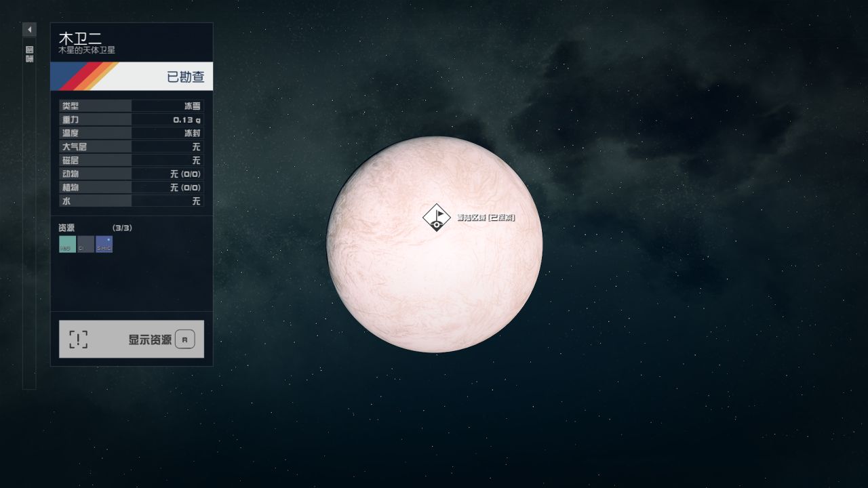Click the 类型 type row label
Viewport: 868px width, 488px height.
pyautogui.click(x=70, y=106)
